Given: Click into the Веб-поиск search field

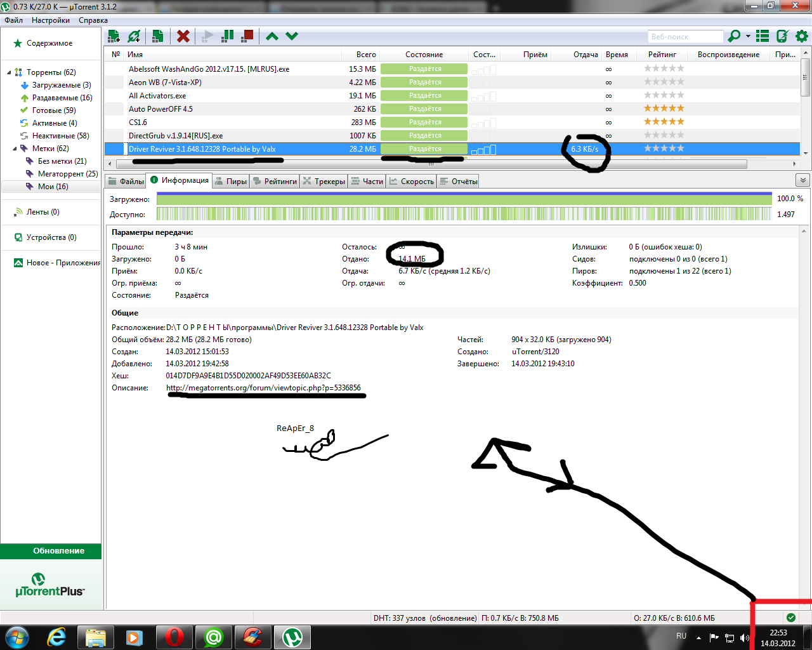Looking at the screenshot, I should point(685,36).
